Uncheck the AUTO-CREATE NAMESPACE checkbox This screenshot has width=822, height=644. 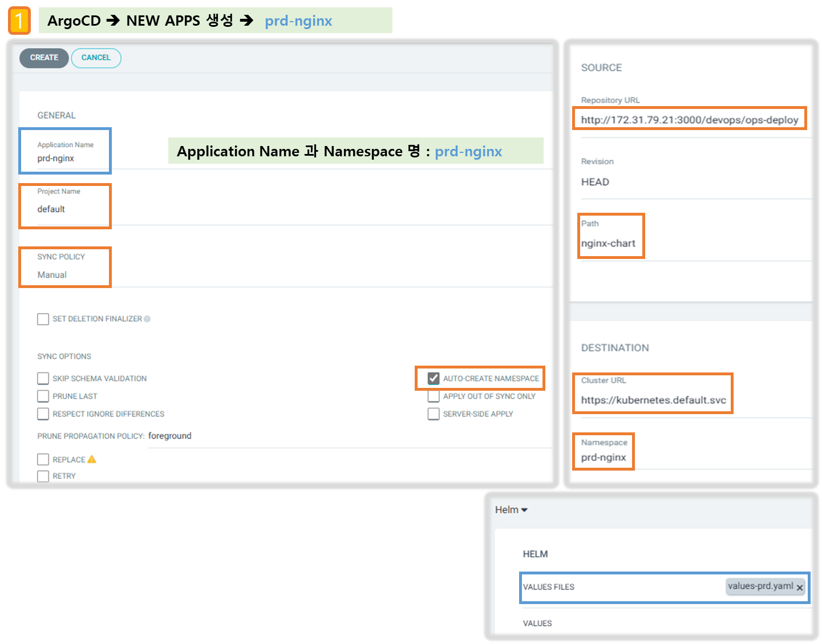(x=434, y=378)
